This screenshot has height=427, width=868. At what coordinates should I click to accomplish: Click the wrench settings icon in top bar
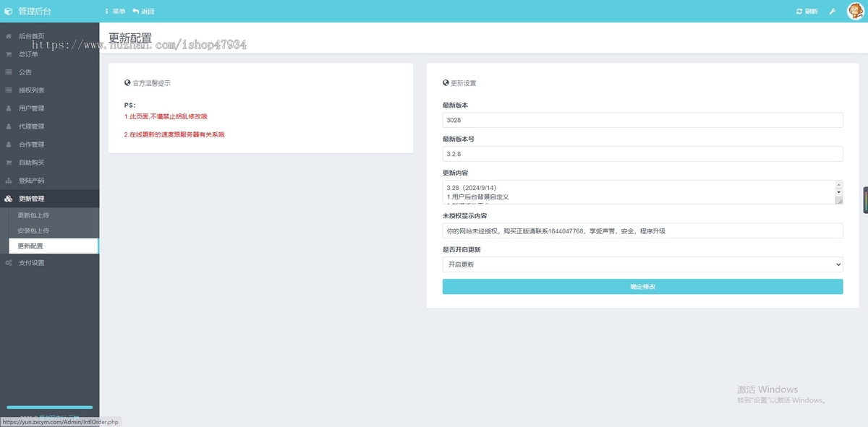click(x=833, y=12)
